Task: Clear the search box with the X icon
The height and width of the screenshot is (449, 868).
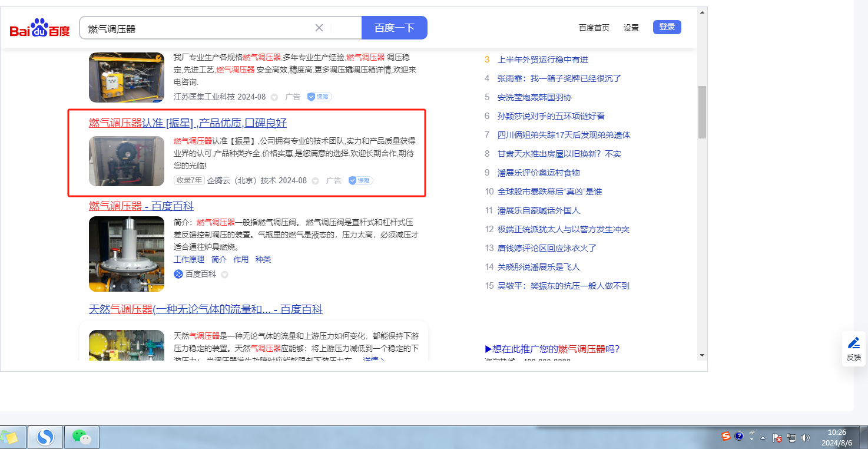Action: tap(319, 28)
